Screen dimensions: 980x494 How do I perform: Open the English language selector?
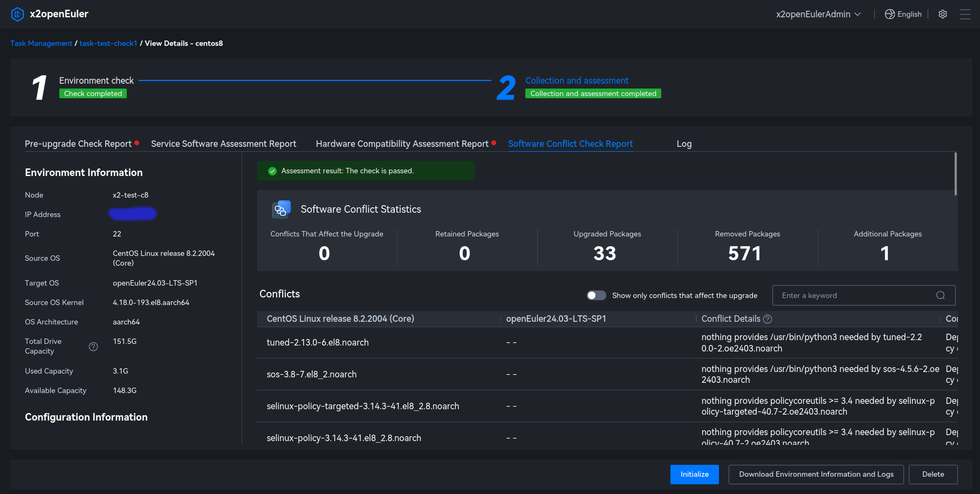tap(909, 14)
